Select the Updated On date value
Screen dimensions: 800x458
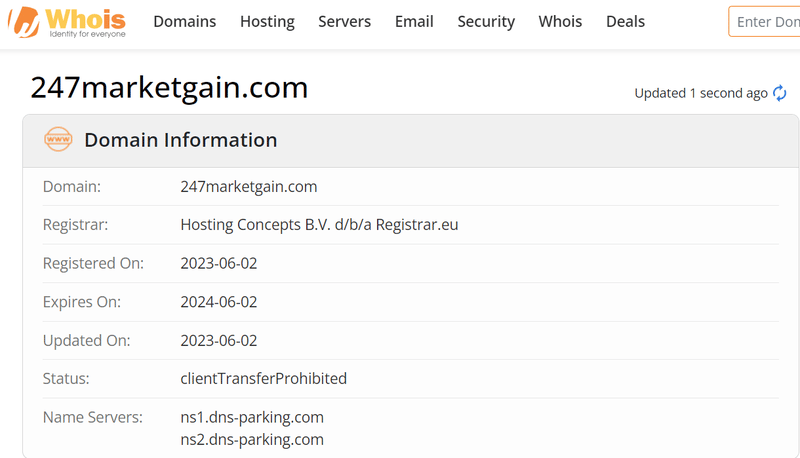(218, 340)
